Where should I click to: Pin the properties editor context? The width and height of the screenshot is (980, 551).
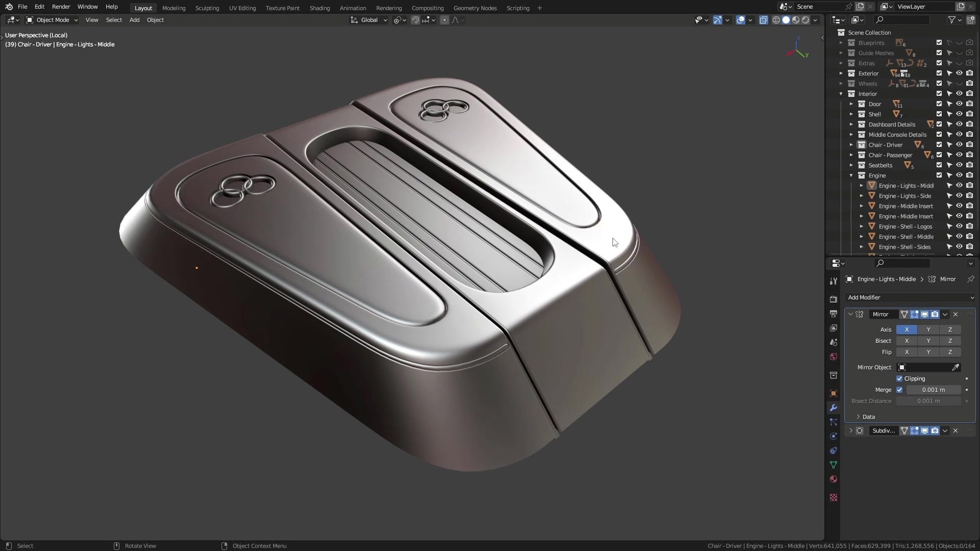(970, 279)
